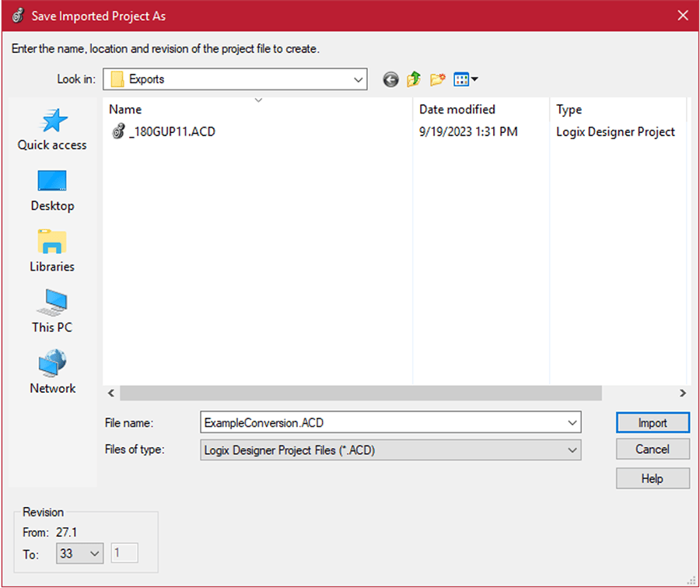Create a new folder
Image resolution: width=700 pixels, height=588 pixels.
tap(437, 79)
